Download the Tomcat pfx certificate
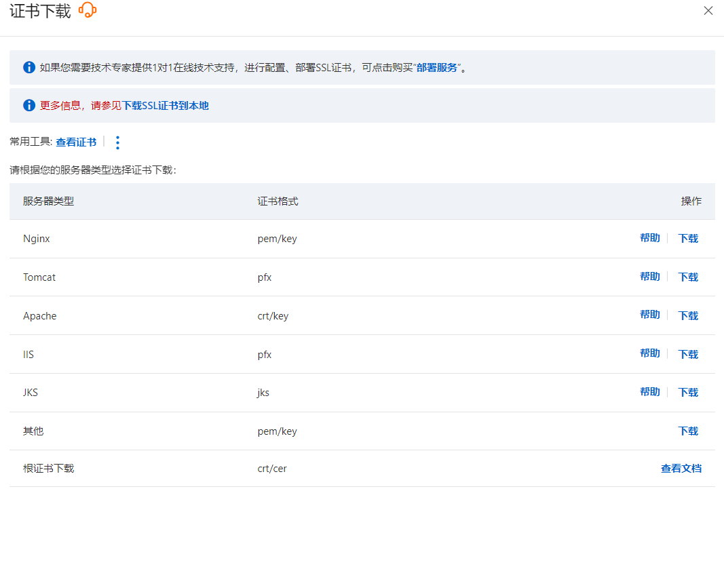The width and height of the screenshot is (724, 588). pyautogui.click(x=688, y=277)
